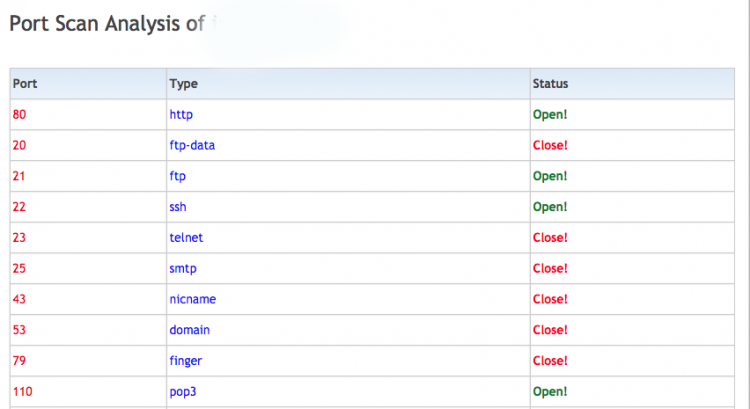
Task: Click the ssh type entry
Action: tap(178, 207)
